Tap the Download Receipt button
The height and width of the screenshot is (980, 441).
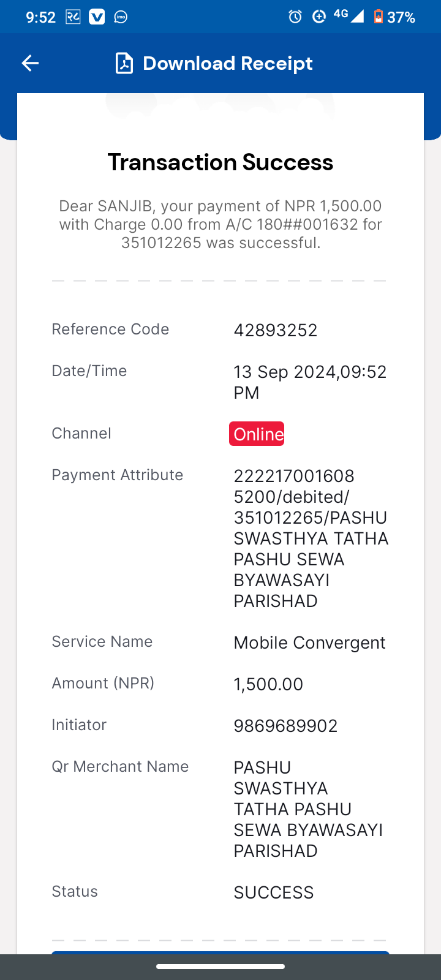pyautogui.click(x=214, y=63)
